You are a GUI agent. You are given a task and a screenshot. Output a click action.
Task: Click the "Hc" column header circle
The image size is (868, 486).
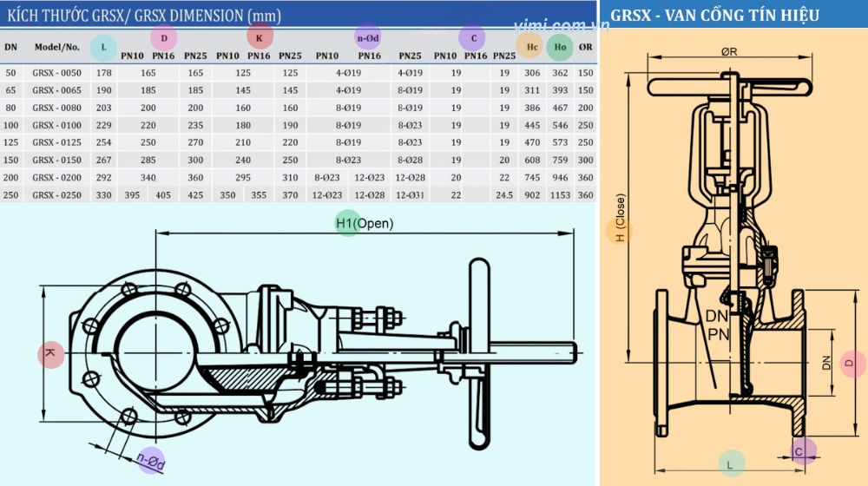[532, 47]
